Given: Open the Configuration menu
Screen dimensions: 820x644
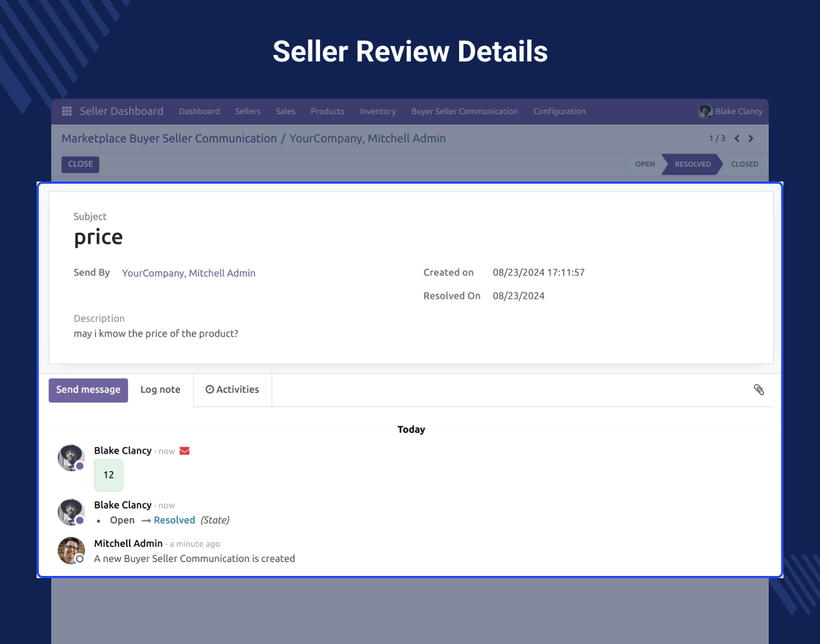Looking at the screenshot, I should point(559,111).
